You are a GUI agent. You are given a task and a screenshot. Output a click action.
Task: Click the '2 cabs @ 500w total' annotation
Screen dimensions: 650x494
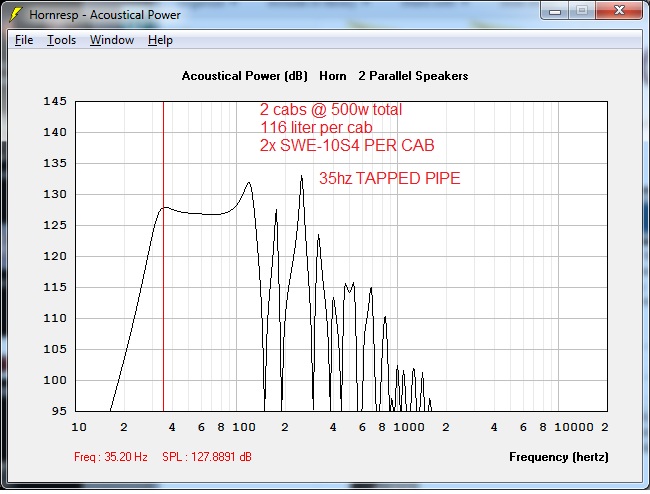(x=331, y=110)
